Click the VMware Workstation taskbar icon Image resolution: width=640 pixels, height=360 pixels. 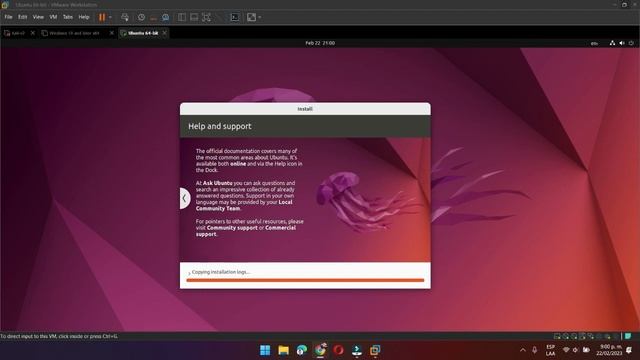pos(375,350)
